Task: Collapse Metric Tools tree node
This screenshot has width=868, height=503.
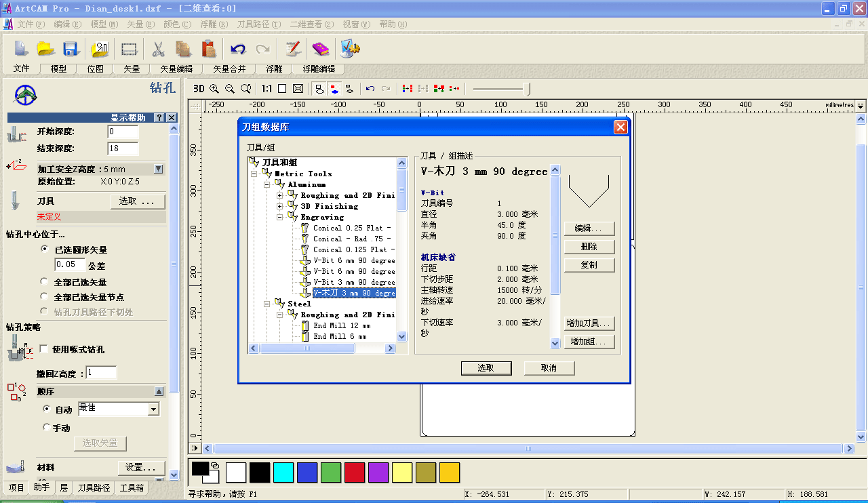Action: 254,174
